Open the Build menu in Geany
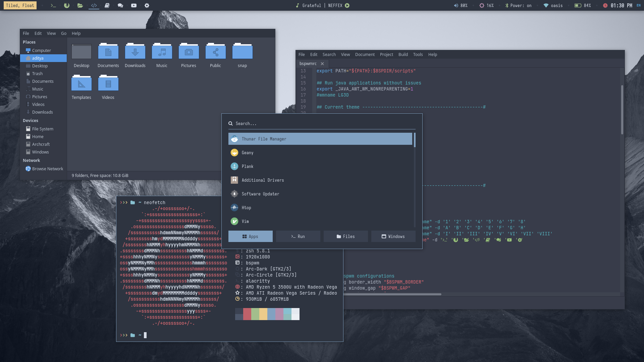Image resolution: width=644 pixels, height=362 pixels. click(x=403, y=54)
